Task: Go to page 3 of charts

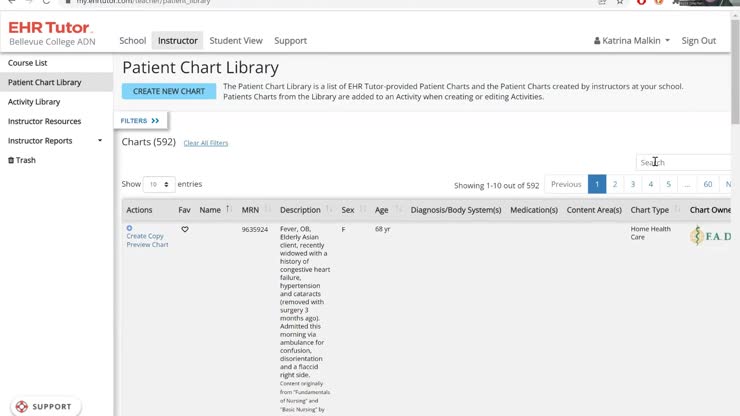Action: pyautogui.click(x=632, y=184)
